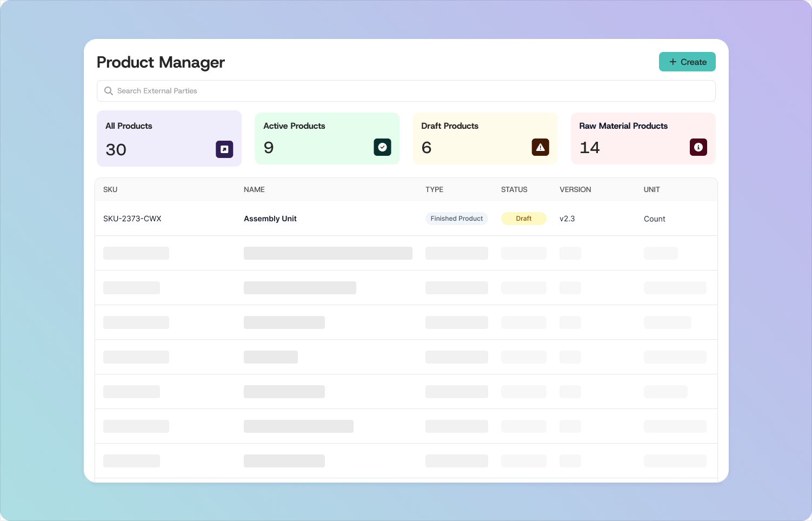Click the arrow icon on All Products card
The height and width of the screenshot is (521, 812).
224,149
